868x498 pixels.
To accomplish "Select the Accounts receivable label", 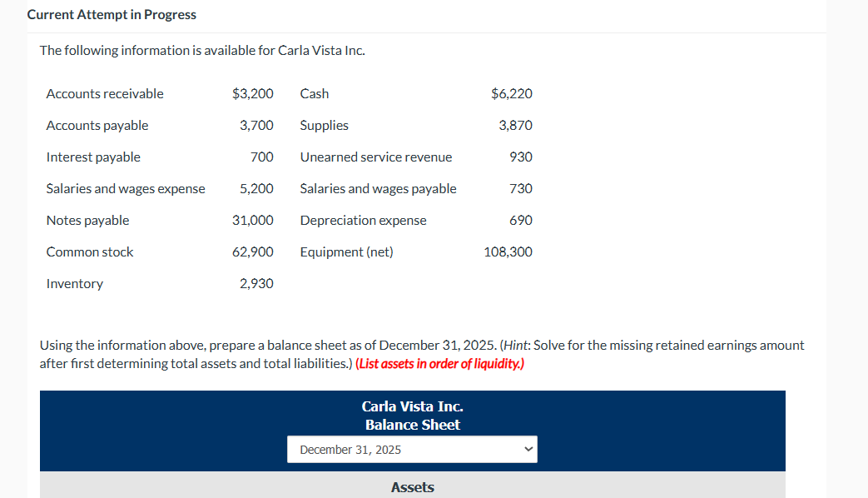I will click(104, 93).
